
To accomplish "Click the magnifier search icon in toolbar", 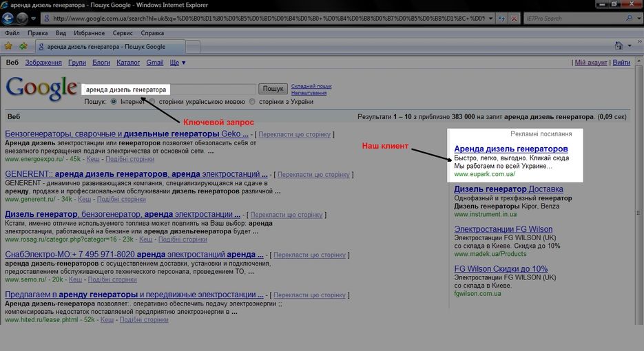I will [x=630, y=19].
